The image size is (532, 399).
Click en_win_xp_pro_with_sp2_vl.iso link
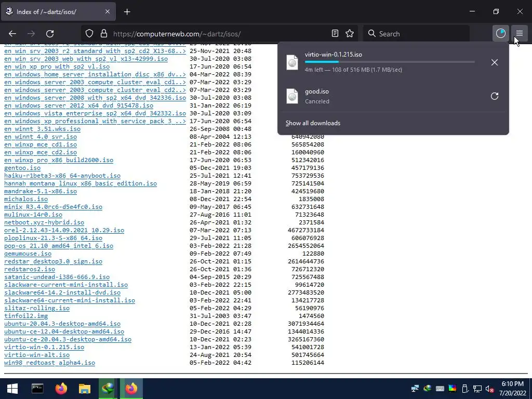(57, 67)
